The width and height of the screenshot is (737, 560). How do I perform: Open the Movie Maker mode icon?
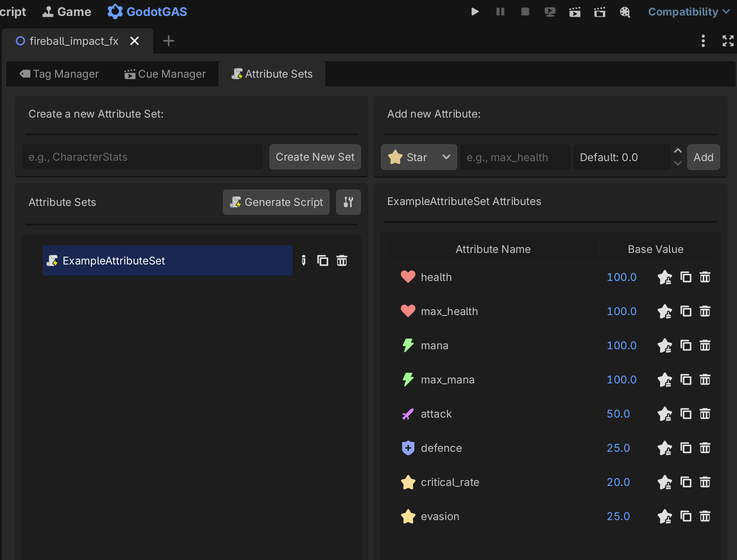[625, 12]
